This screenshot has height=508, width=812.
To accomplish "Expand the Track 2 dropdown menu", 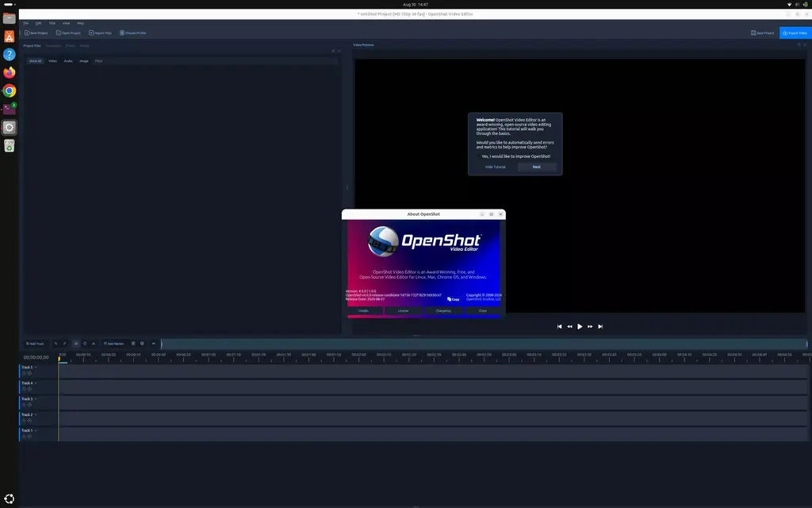I will click(36, 414).
